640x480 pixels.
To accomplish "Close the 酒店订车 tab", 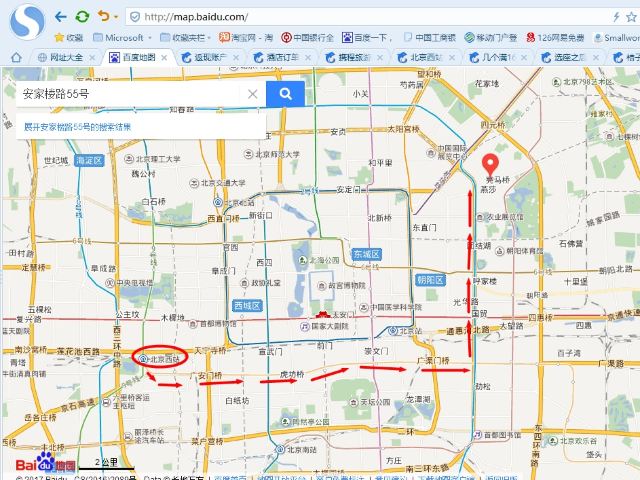I will [x=308, y=58].
